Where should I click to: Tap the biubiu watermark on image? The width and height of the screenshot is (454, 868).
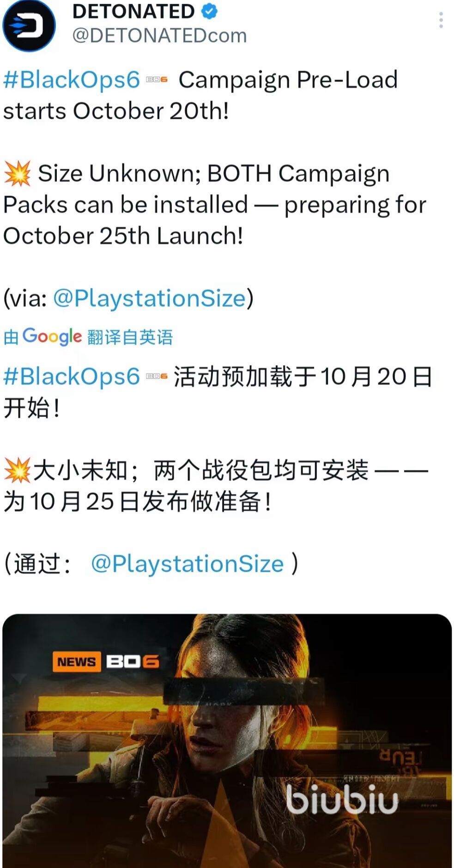coord(342,799)
